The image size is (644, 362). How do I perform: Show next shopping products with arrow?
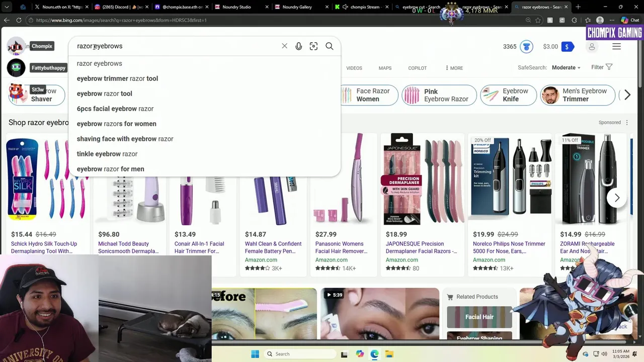pyautogui.click(x=617, y=198)
